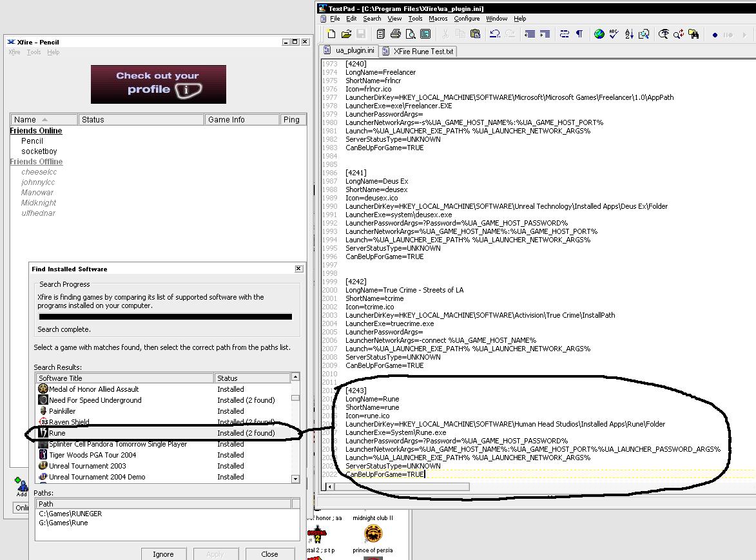Viewport: 756px width, 560px height.
Task: Click the Status column header in the friends list
Action: (x=141, y=119)
